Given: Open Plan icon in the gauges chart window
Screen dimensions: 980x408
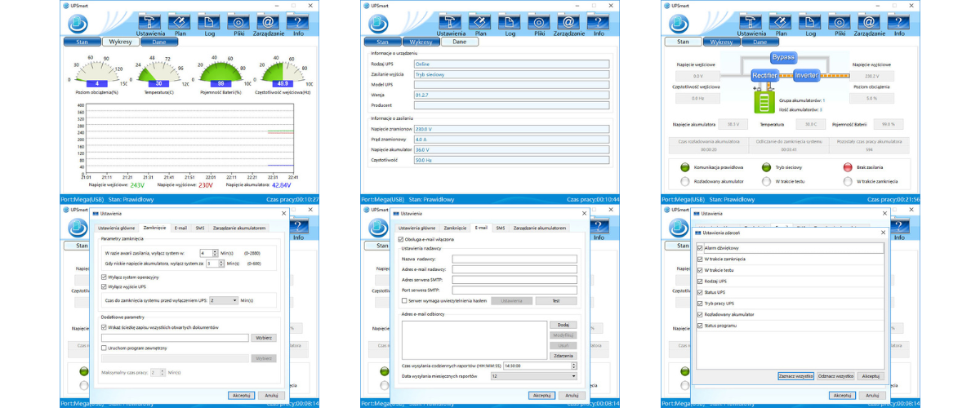Looking at the screenshot, I should pos(180,23).
